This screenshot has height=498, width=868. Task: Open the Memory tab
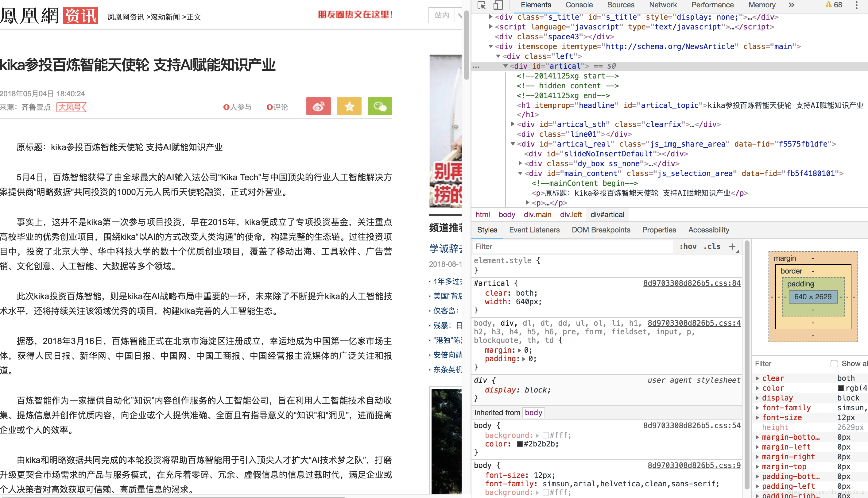click(761, 5)
